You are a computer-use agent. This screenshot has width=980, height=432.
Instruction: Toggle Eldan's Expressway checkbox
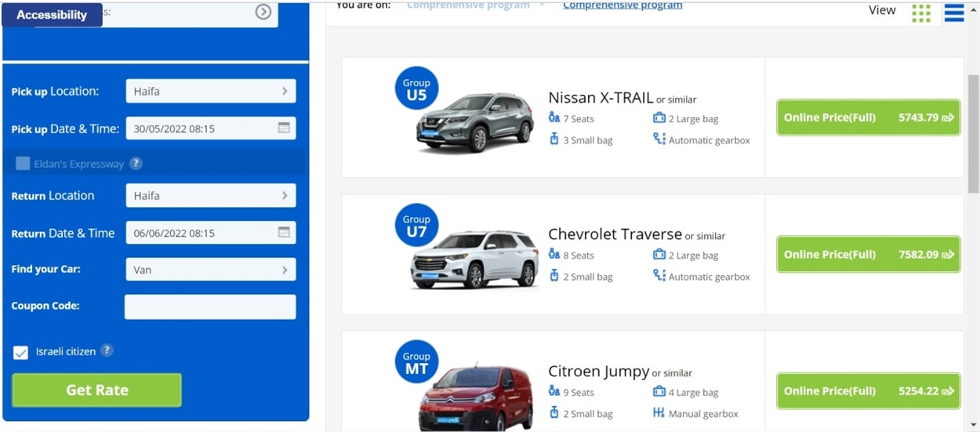[x=23, y=163]
